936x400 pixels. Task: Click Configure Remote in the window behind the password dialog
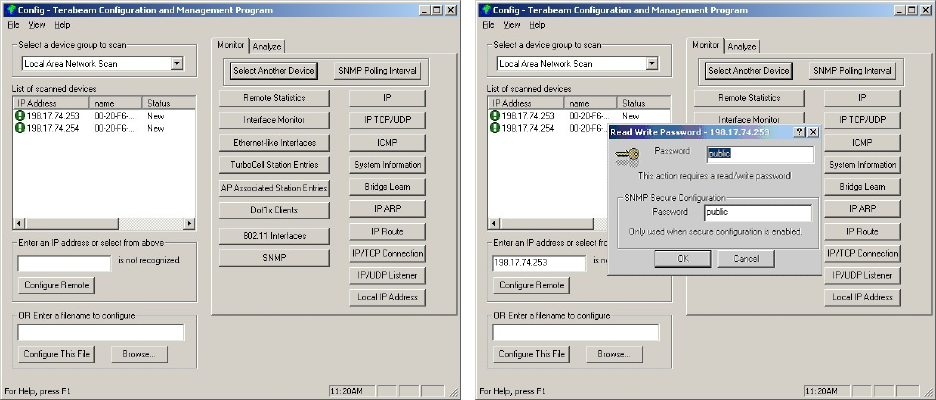pyautogui.click(x=532, y=285)
